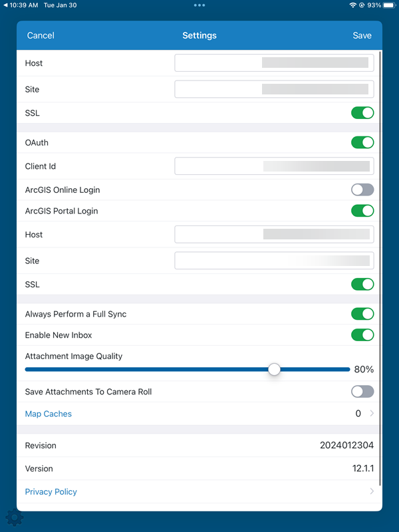Tap Cancel to dismiss Settings
Screen dimensions: 399x532
(41, 35)
